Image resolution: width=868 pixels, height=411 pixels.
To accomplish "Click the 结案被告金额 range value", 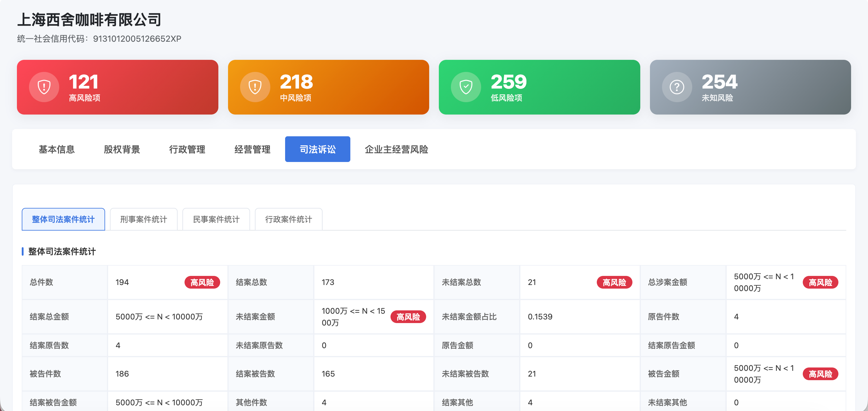I will click(159, 402).
